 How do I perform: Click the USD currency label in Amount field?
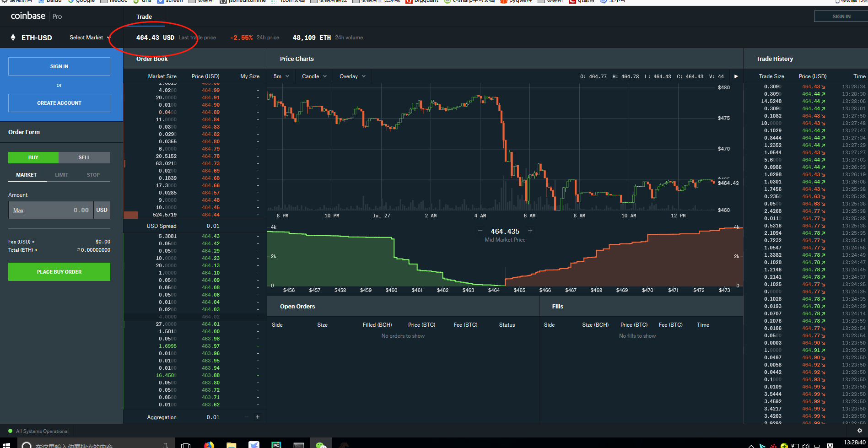[102, 210]
